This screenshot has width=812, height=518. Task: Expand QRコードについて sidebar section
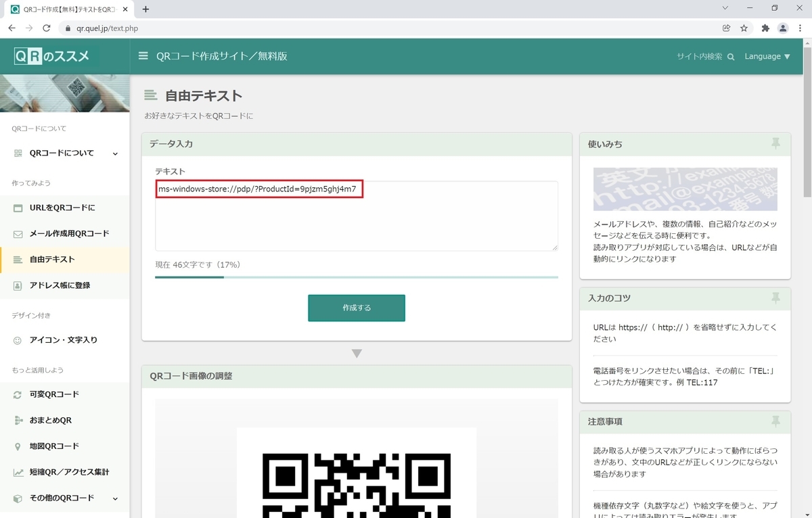pyautogui.click(x=65, y=154)
